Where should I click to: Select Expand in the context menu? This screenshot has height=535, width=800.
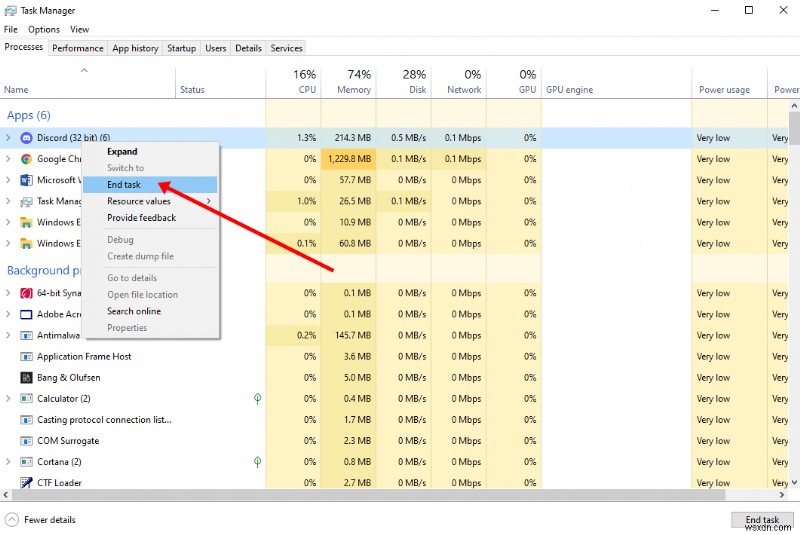click(x=151, y=151)
